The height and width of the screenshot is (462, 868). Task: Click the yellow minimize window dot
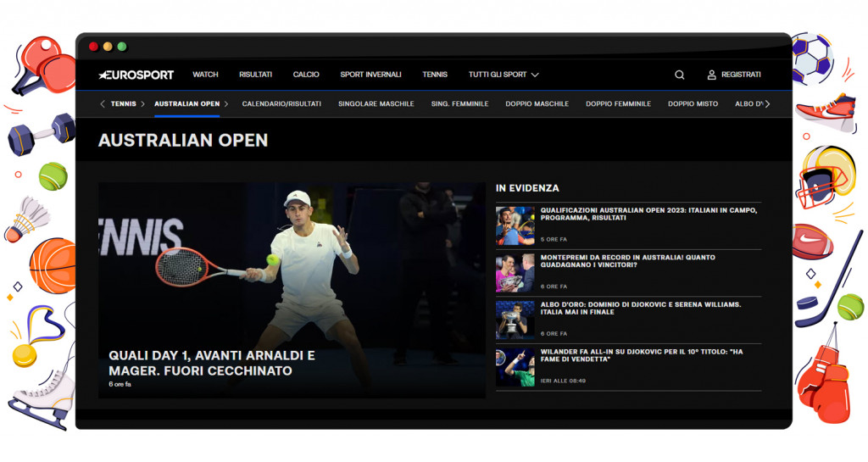(x=108, y=47)
